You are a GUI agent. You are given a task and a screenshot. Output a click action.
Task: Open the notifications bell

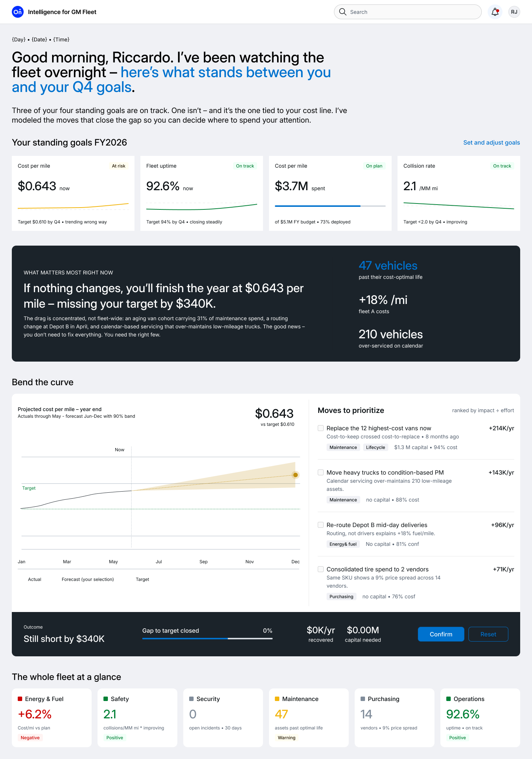tap(495, 12)
